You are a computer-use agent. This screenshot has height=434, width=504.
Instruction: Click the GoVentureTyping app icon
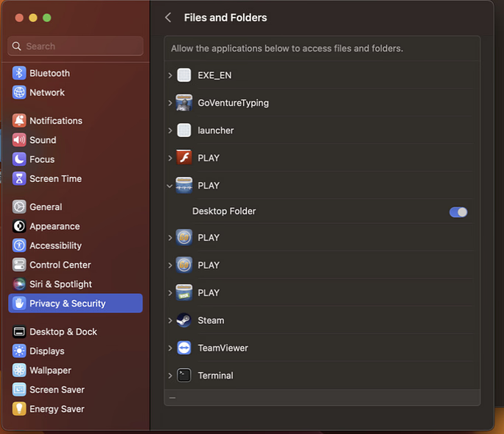tap(184, 102)
